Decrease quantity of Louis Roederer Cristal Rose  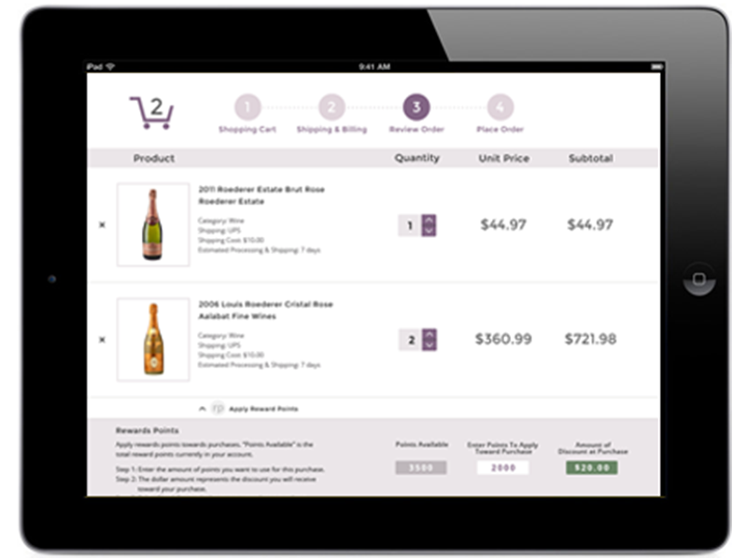[430, 345]
